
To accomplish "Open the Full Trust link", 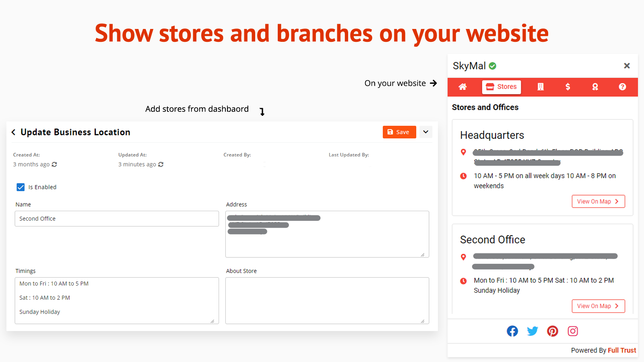I will tap(622, 350).
